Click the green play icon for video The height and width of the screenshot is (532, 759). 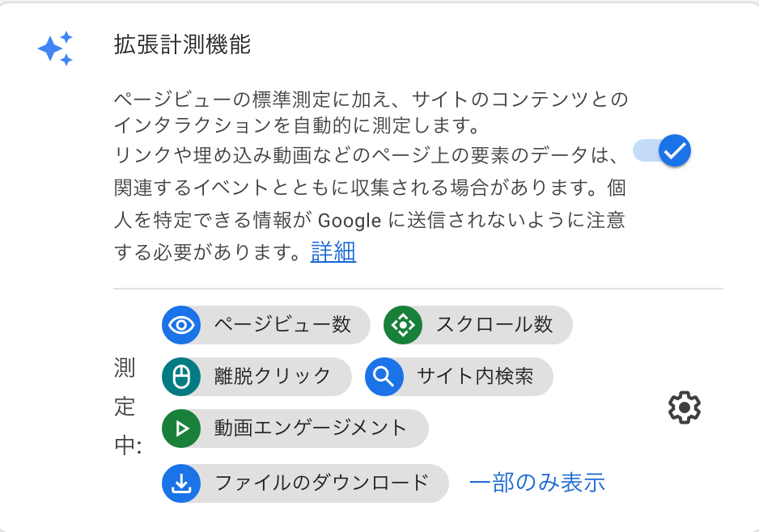coord(181,429)
